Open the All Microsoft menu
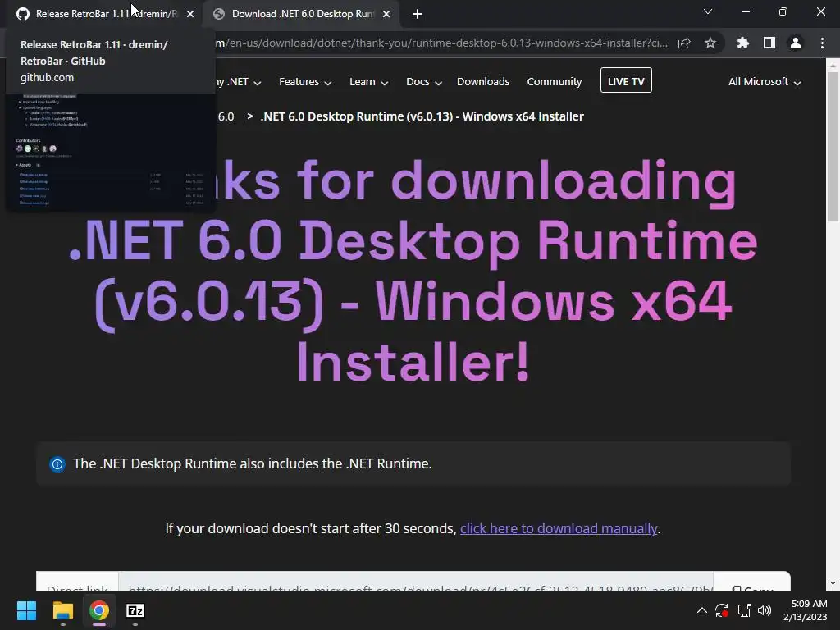This screenshot has height=630, width=840. coord(765,82)
